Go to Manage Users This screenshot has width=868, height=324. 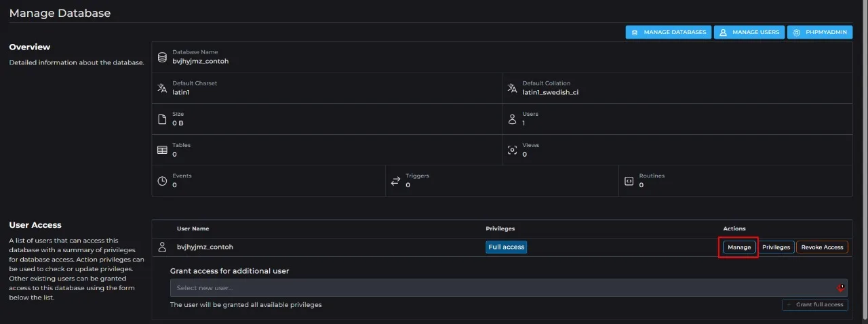coord(749,32)
